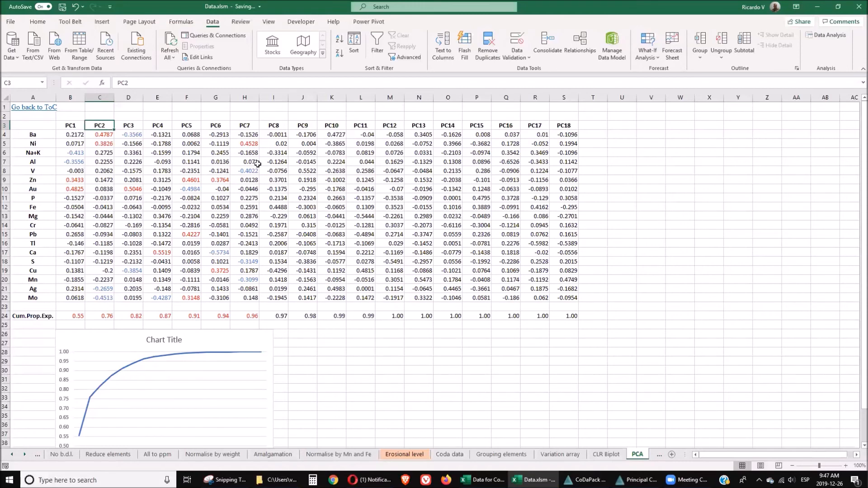The width and height of the screenshot is (868, 488).
Task: Open Zoom Meeting in taskbar
Action: pyautogui.click(x=686, y=480)
